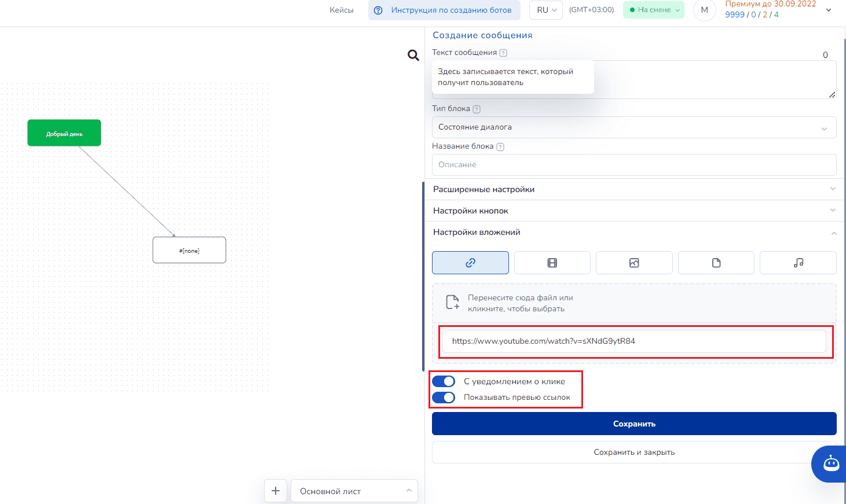Viewport: 846px width, 504px height.
Task: Add a new sheet with plus button
Action: 276,491
